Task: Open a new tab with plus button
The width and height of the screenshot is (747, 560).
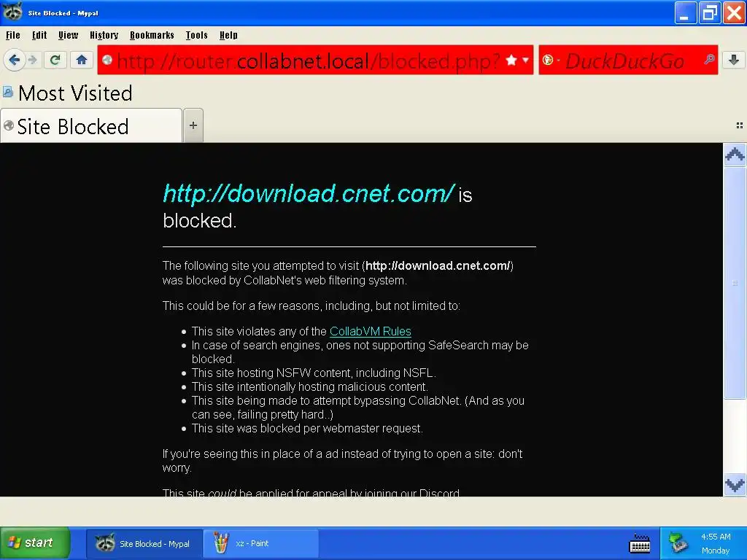Action: click(x=193, y=125)
